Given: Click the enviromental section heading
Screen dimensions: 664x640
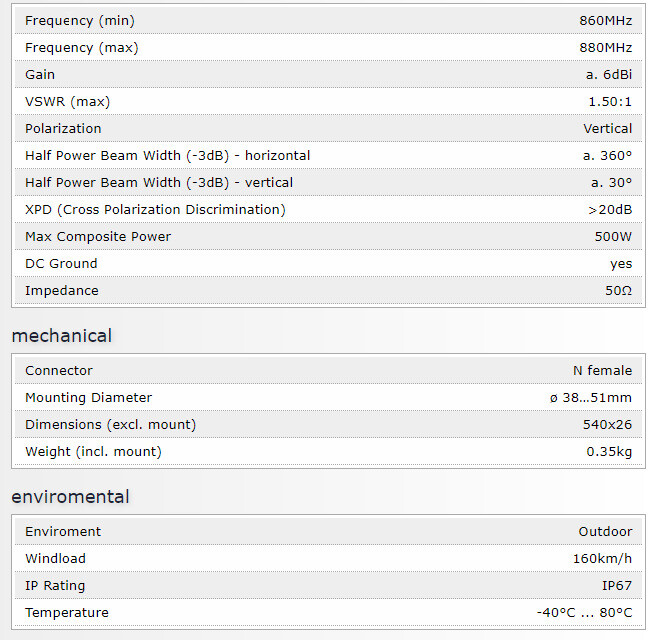Looking at the screenshot, I should (70, 496).
